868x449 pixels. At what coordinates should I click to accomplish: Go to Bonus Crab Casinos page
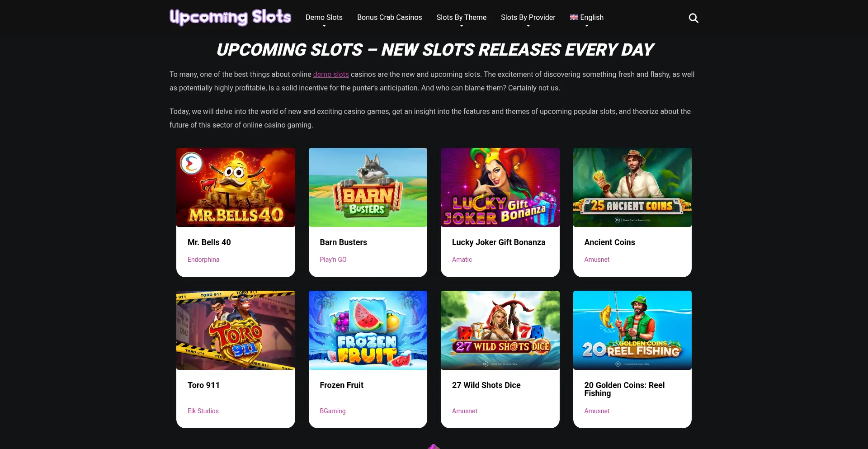tap(390, 17)
